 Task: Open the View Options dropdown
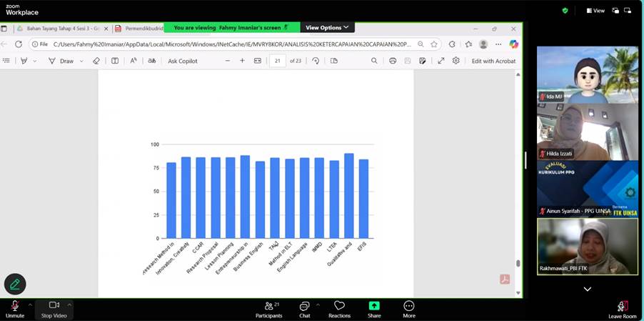(x=327, y=27)
